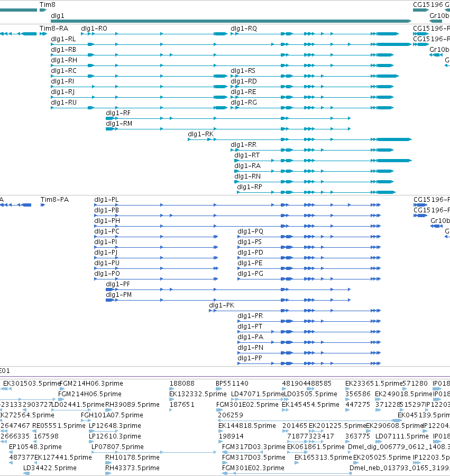Open the dlg1-PL protein label
Screen dimensions: 450x476
coord(106,200)
